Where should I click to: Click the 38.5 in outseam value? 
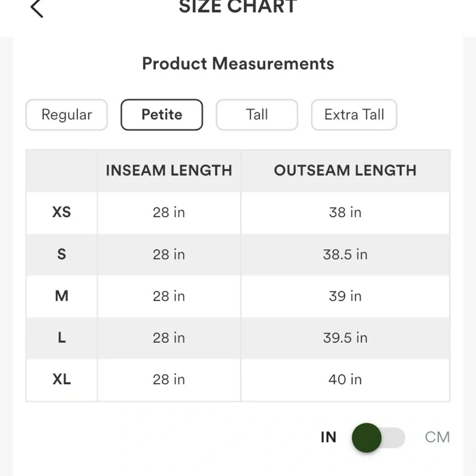(x=345, y=254)
